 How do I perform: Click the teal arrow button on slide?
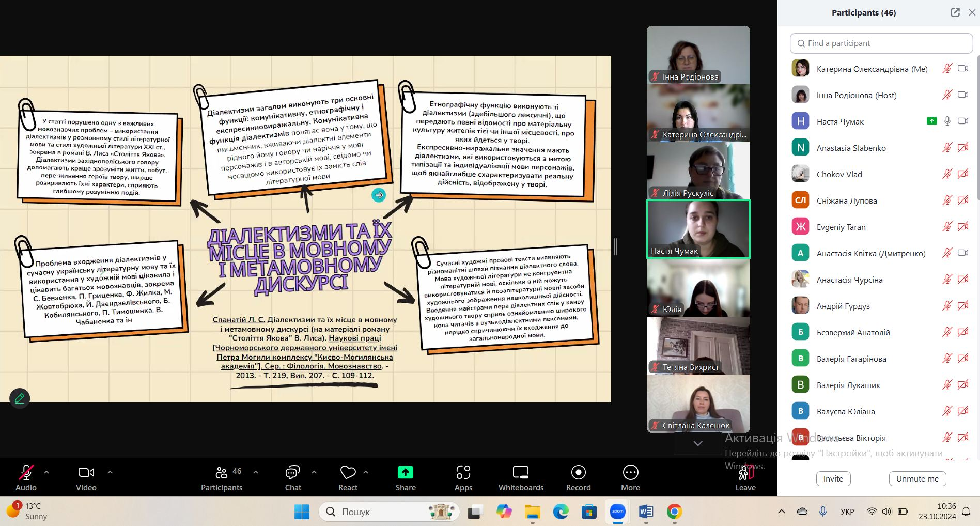point(379,195)
